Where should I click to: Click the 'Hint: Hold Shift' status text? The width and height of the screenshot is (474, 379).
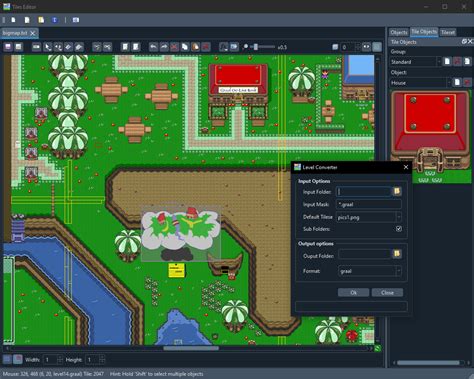point(157,374)
